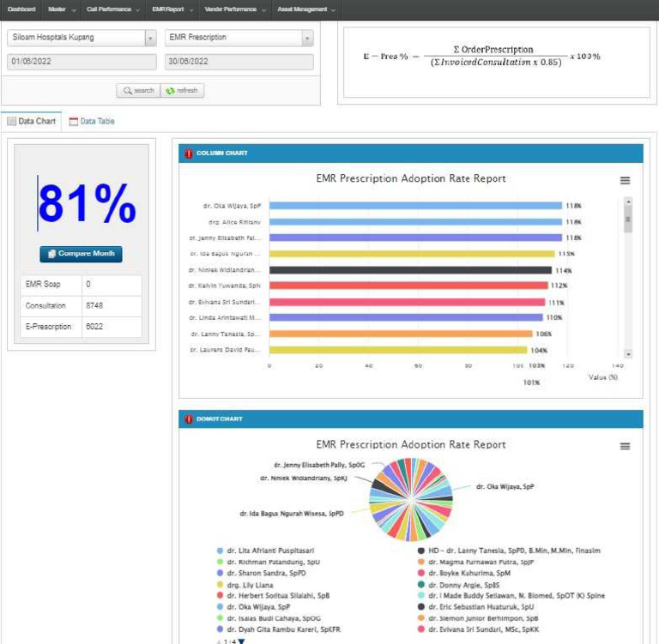
Task: Toggle drg. Lily Liana legend entry
Action: click(256, 584)
